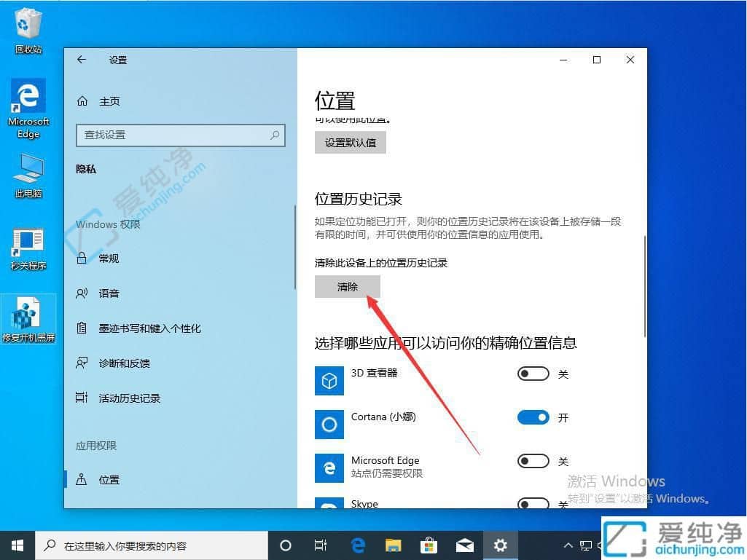Click the Microsoft Edge app icon in list
747x560 pixels.
click(x=329, y=468)
